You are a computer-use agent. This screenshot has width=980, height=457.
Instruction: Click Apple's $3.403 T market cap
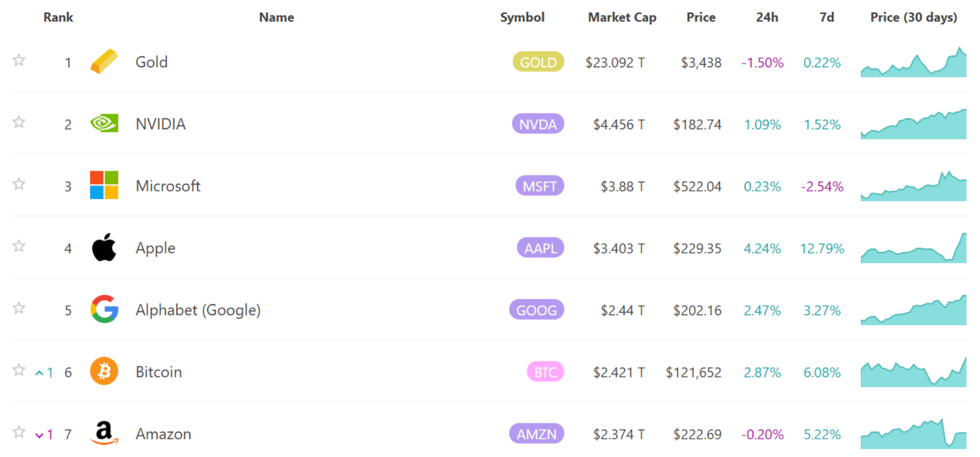click(x=619, y=248)
